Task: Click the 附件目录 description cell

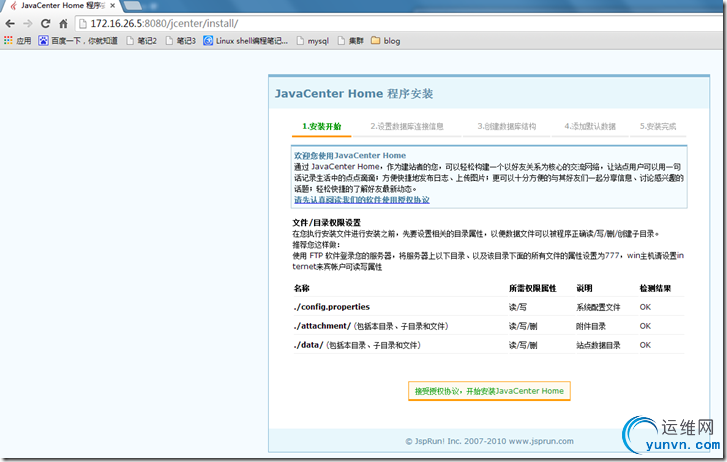Action: pos(591,326)
